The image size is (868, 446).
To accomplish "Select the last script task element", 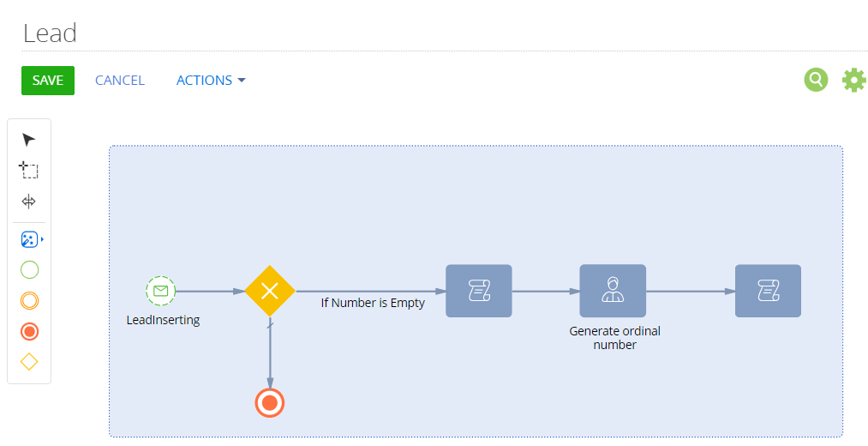I will (768, 291).
